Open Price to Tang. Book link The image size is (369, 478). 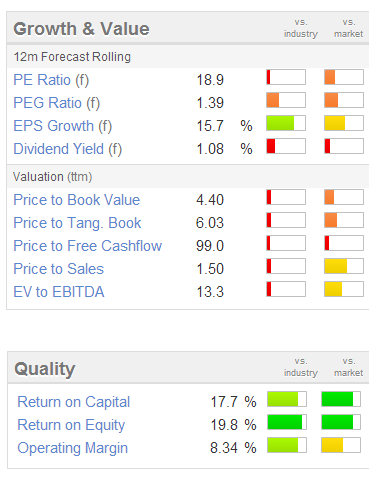pyautogui.click(x=77, y=223)
